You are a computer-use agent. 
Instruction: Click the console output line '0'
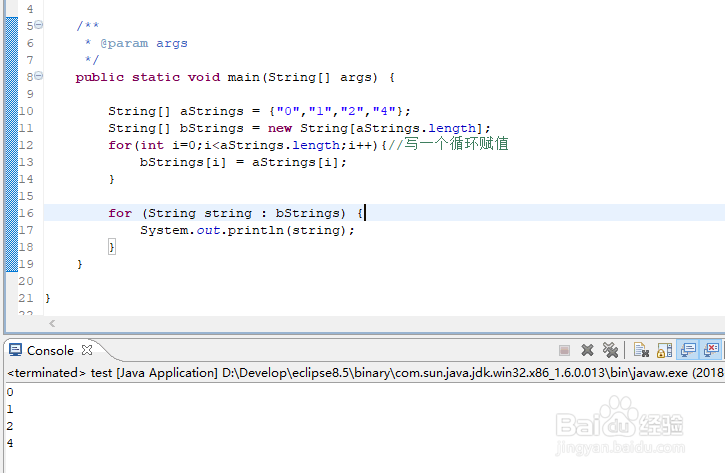coord(10,392)
